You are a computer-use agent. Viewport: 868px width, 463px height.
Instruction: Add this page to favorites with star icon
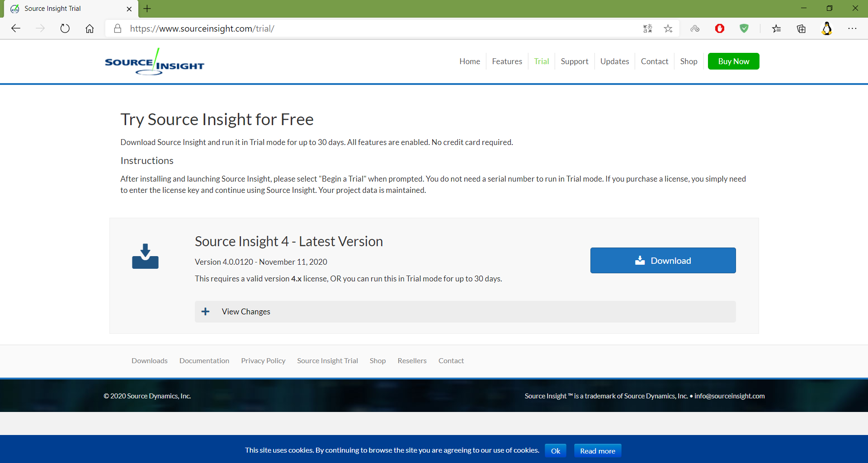[668, 28]
